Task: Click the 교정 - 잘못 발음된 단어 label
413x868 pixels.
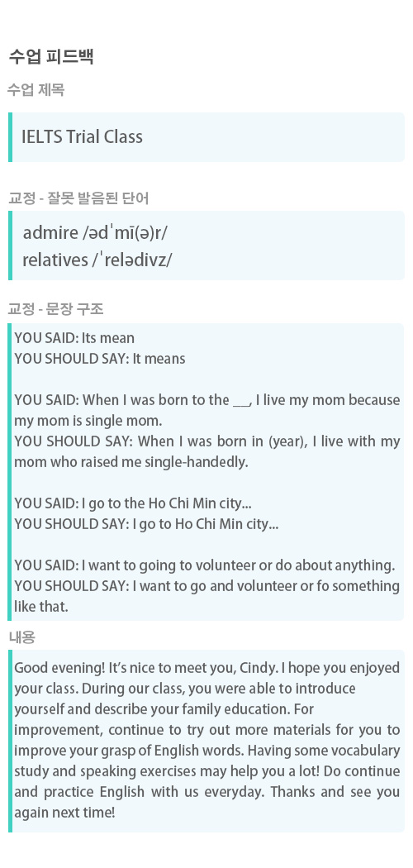Action: pyautogui.click(x=78, y=198)
